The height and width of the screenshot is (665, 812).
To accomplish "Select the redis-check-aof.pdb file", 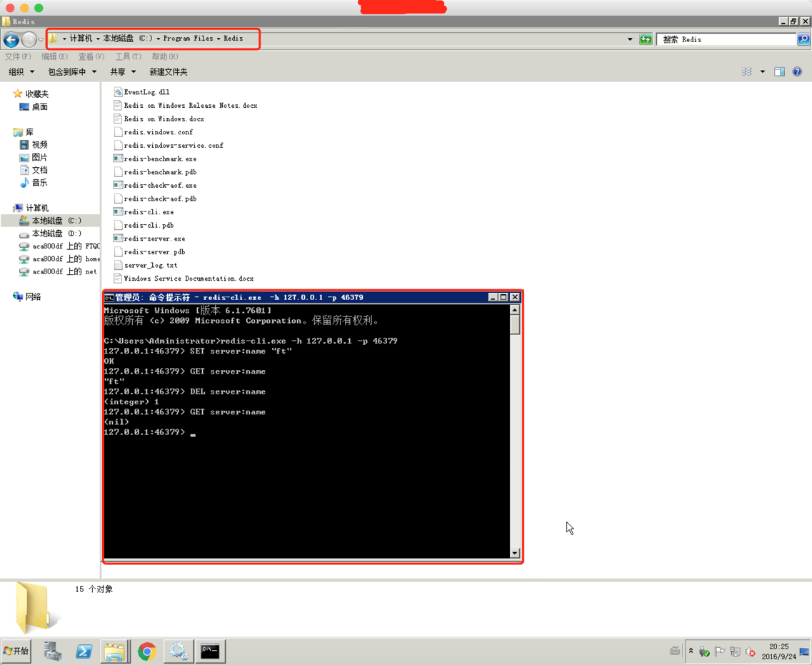I will pyautogui.click(x=156, y=199).
